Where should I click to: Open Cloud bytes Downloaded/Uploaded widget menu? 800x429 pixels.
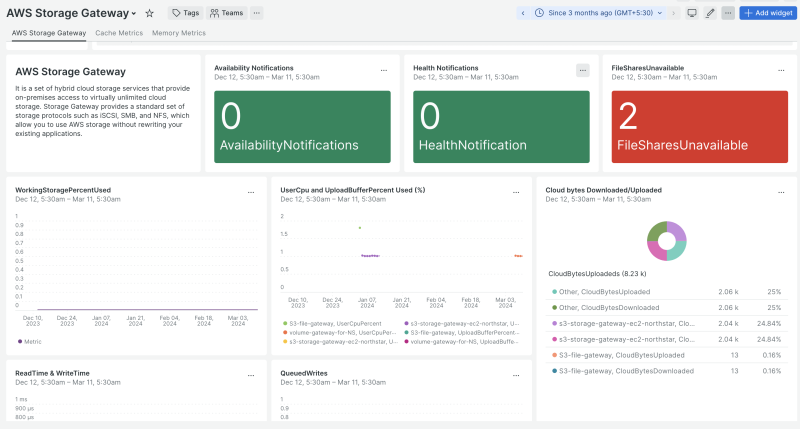(781, 192)
